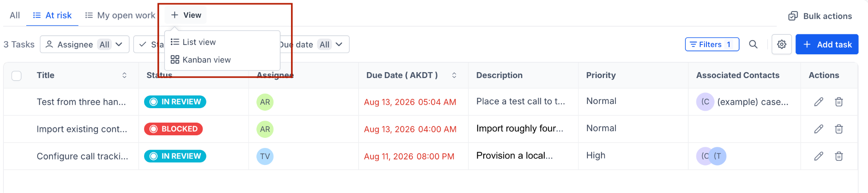Viewport: 868px width, 193px height.
Task: Expand the Assignee All filter dropdown
Action: point(85,44)
